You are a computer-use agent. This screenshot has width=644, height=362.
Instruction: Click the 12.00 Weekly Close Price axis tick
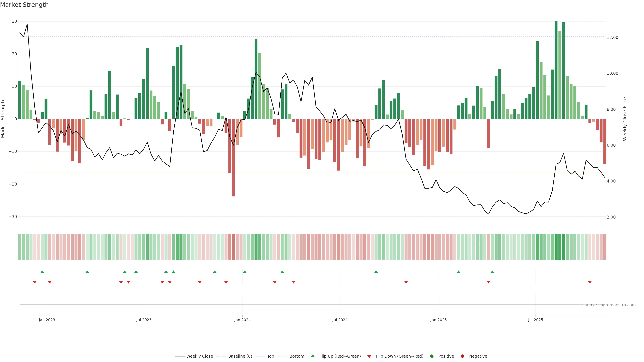(612, 38)
